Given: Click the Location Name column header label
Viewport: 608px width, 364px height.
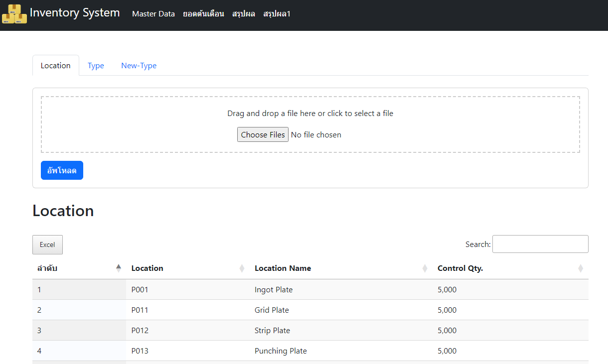Looking at the screenshot, I should [283, 268].
